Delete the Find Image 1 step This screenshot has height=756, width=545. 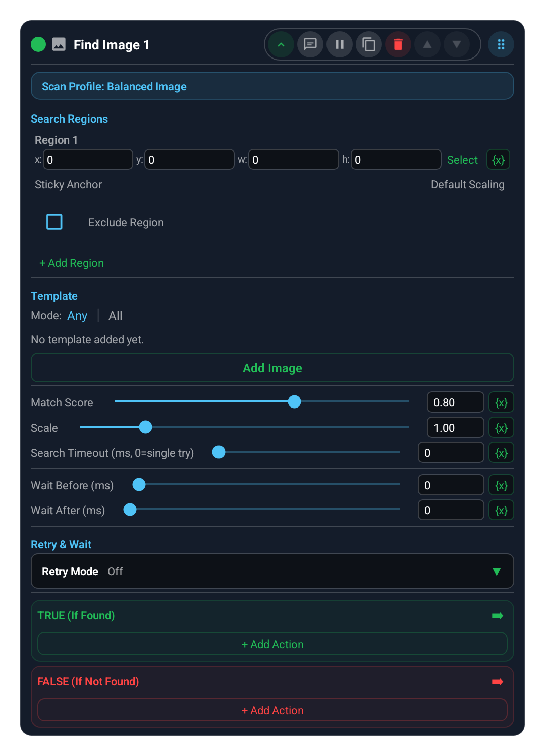click(398, 44)
